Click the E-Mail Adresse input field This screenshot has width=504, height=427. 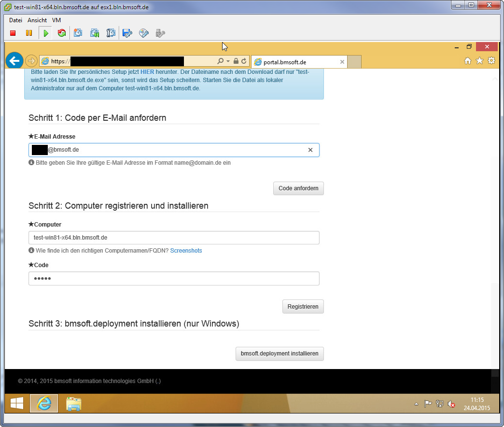pos(174,150)
